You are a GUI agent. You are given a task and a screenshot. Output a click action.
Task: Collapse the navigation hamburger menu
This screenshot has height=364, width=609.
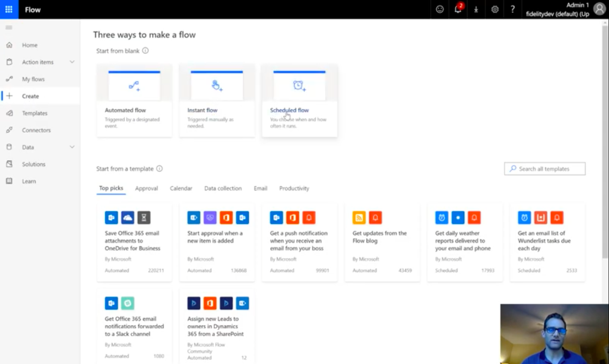(x=9, y=28)
